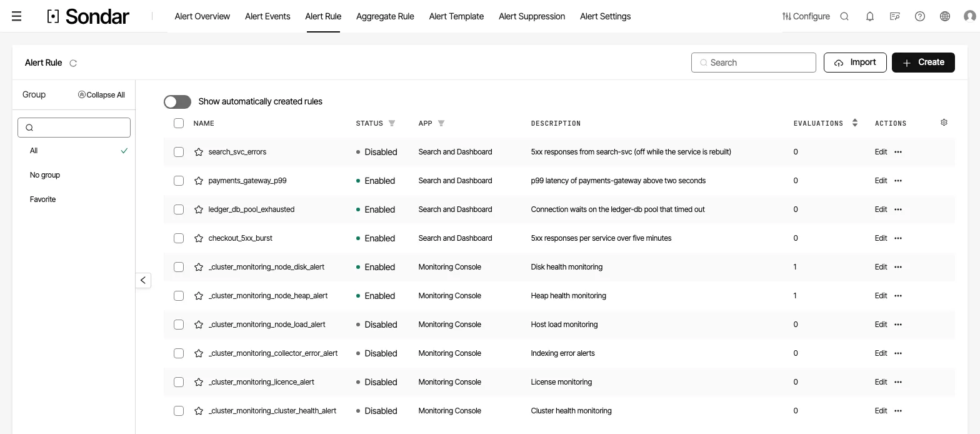Open the Alert Template tab

click(x=456, y=16)
